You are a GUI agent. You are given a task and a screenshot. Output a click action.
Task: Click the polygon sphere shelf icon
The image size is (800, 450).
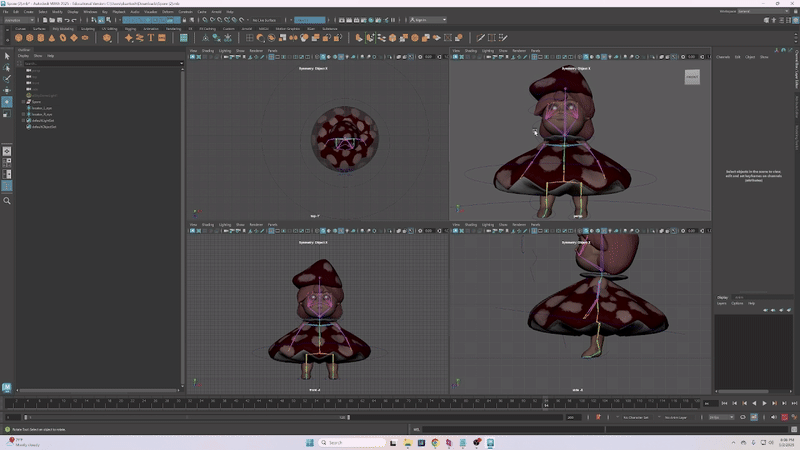(19, 38)
